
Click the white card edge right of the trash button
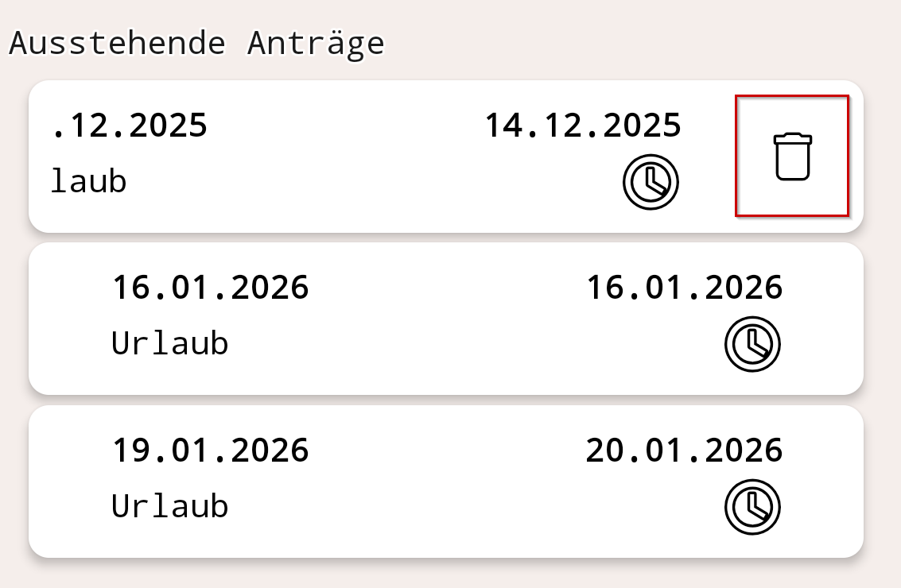pos(856,157)
